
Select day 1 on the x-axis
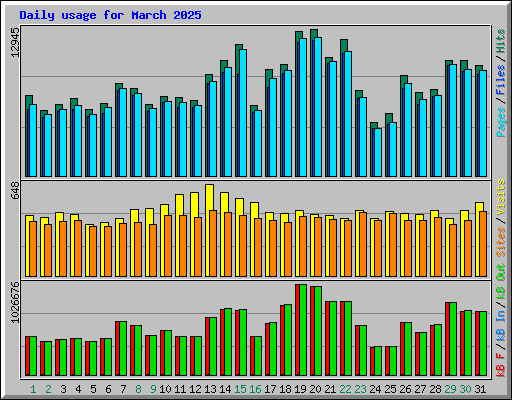tap(33, 389)
